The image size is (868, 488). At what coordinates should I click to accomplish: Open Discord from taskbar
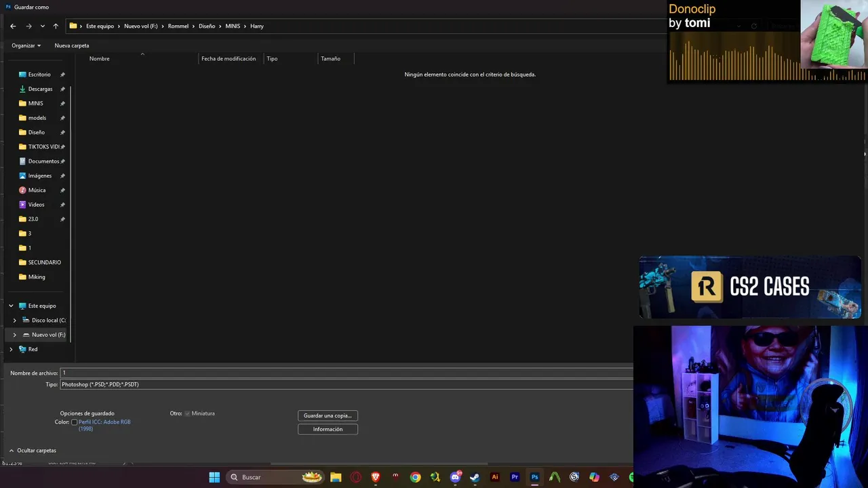pos(456,477)
